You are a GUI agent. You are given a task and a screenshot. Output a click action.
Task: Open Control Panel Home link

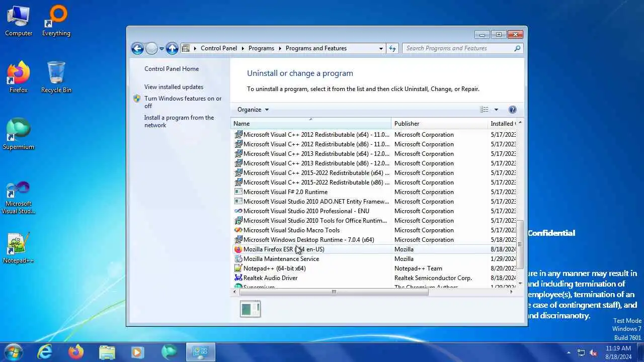pyautogui.click(x=172, y=69)
